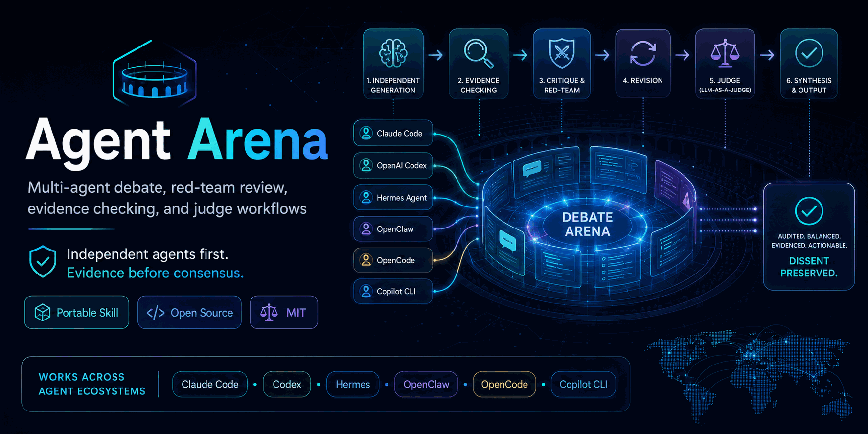The image size is (868, 434).
Task: Click the brain icon in Independent Generation
Action: pyautogui.click(x=393, y=53)
